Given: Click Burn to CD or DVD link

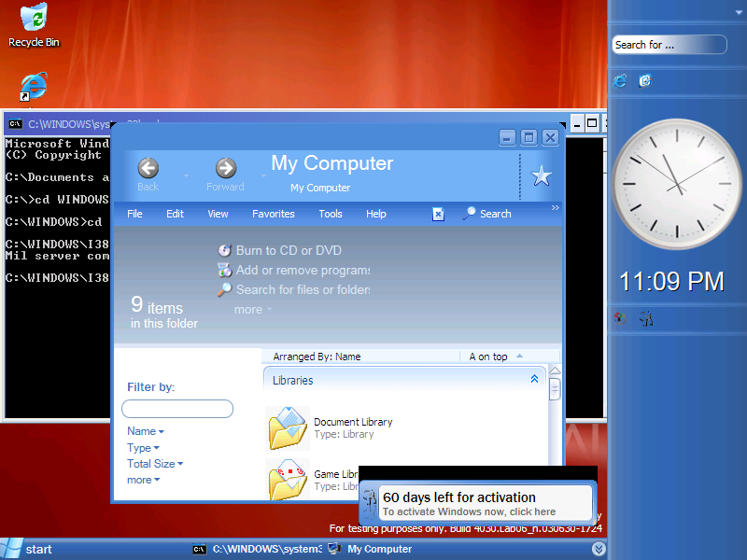Looking at the screenshot, I should [x=289, y=250].
